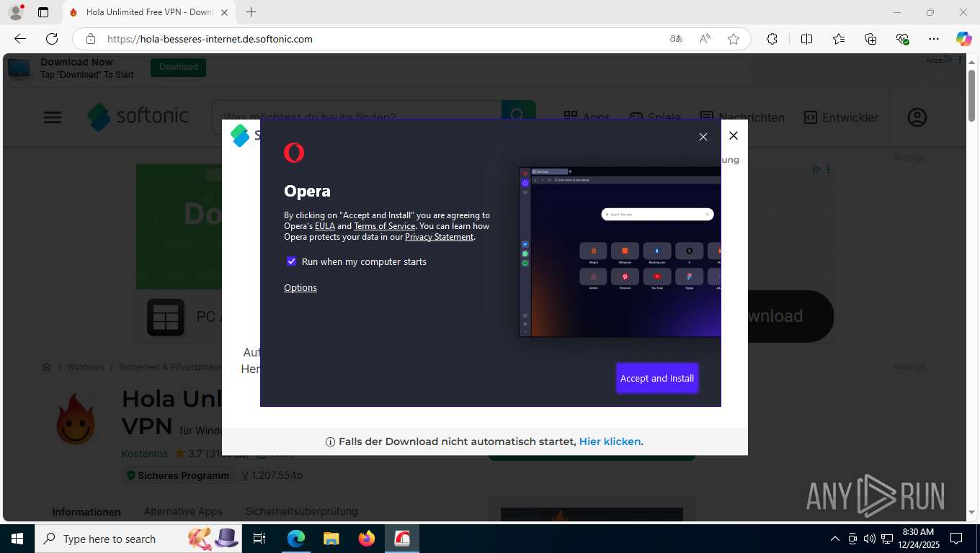
Task: Click the Opera logo icon
Action: [294, 153]
